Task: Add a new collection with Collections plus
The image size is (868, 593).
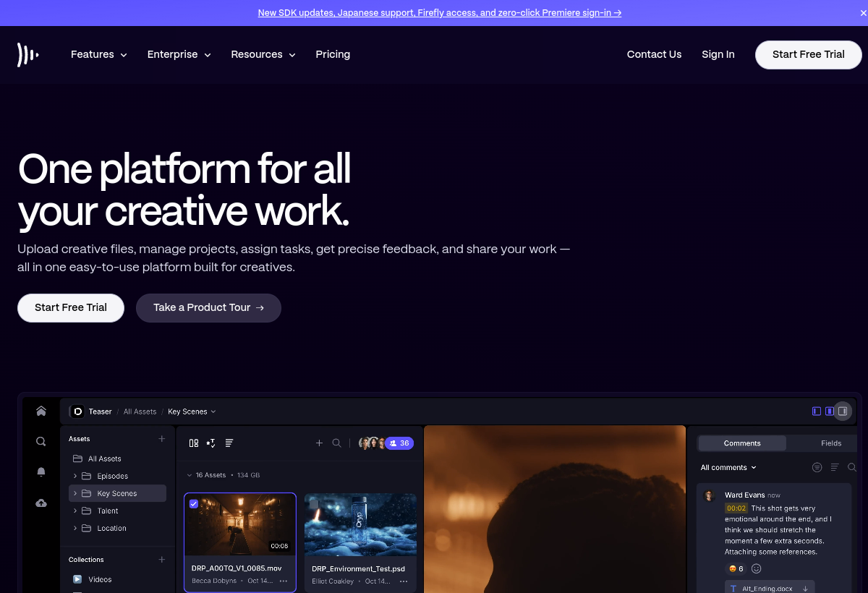Action: click(162, 560)
